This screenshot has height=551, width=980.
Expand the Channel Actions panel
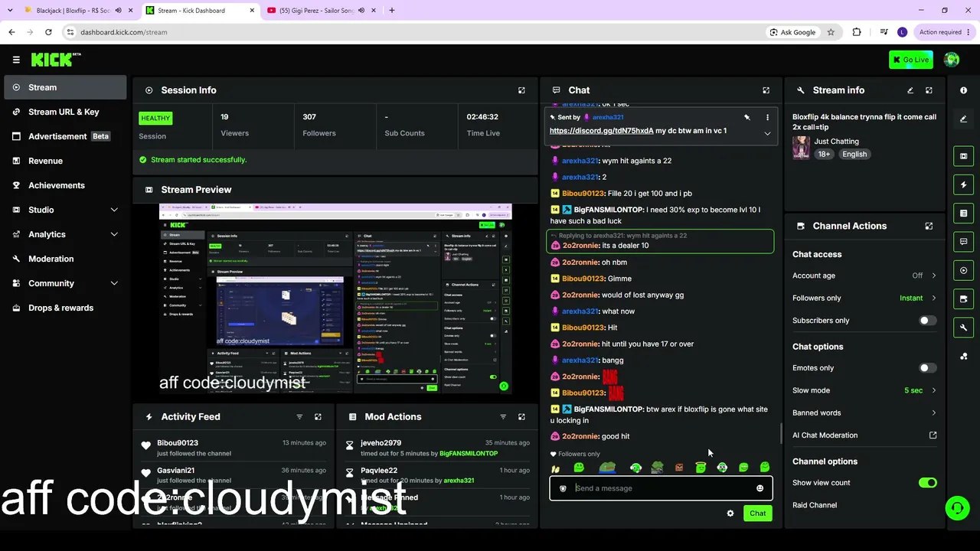click(x=929, y=226)
